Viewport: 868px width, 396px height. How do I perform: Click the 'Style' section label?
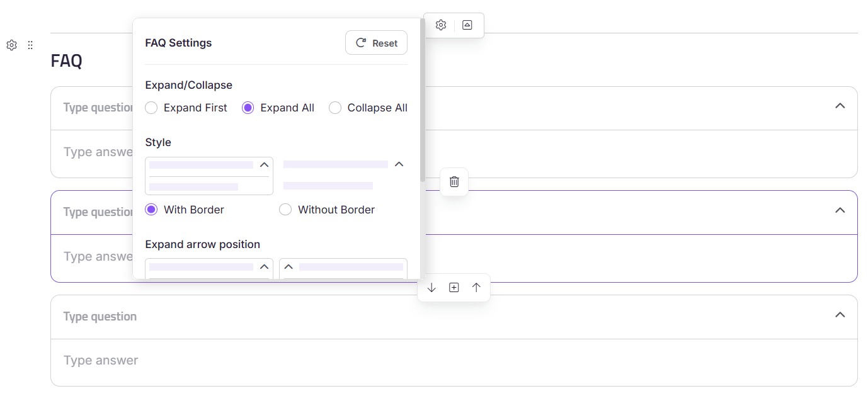[x=158, y=142]
